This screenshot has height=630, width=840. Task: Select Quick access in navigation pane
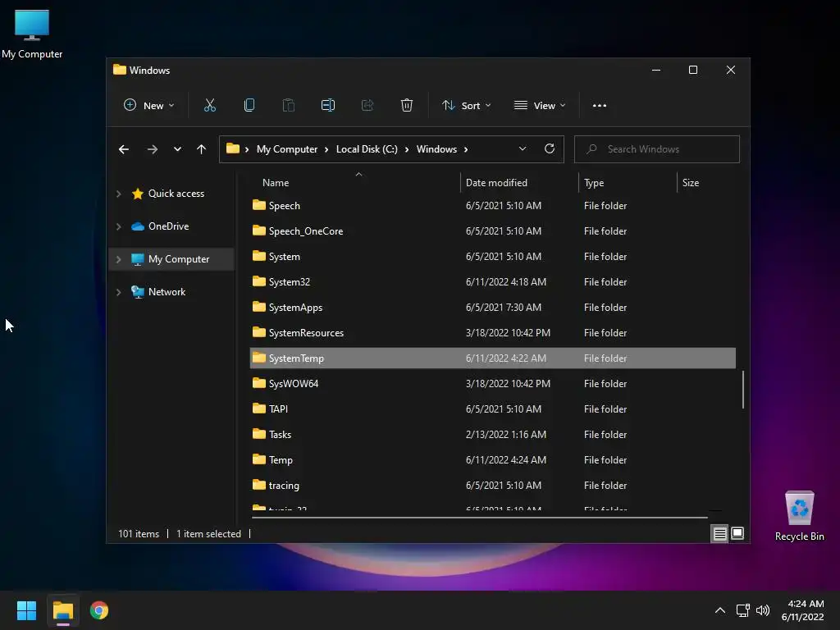[x=176, y=194]
